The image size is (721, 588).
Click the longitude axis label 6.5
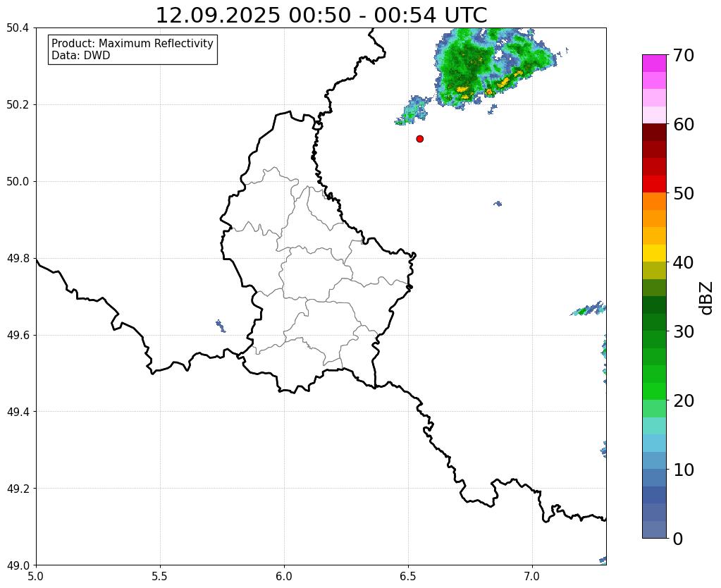(408, 576)
